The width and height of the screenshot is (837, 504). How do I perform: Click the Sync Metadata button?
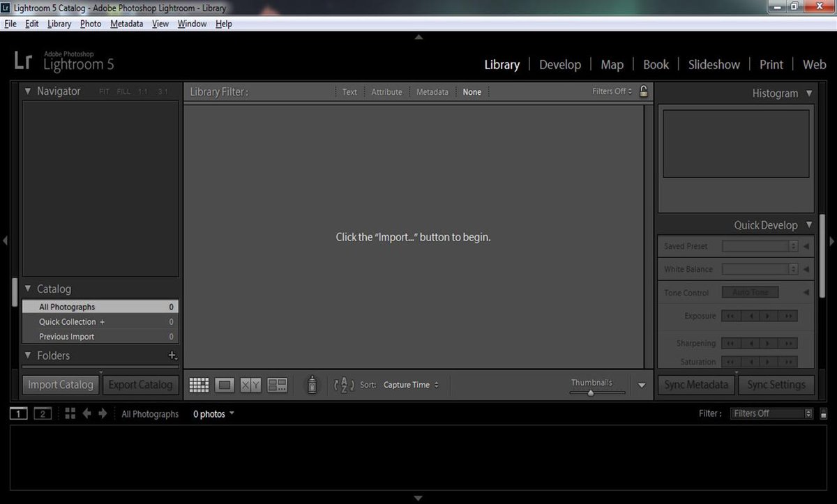696,385
